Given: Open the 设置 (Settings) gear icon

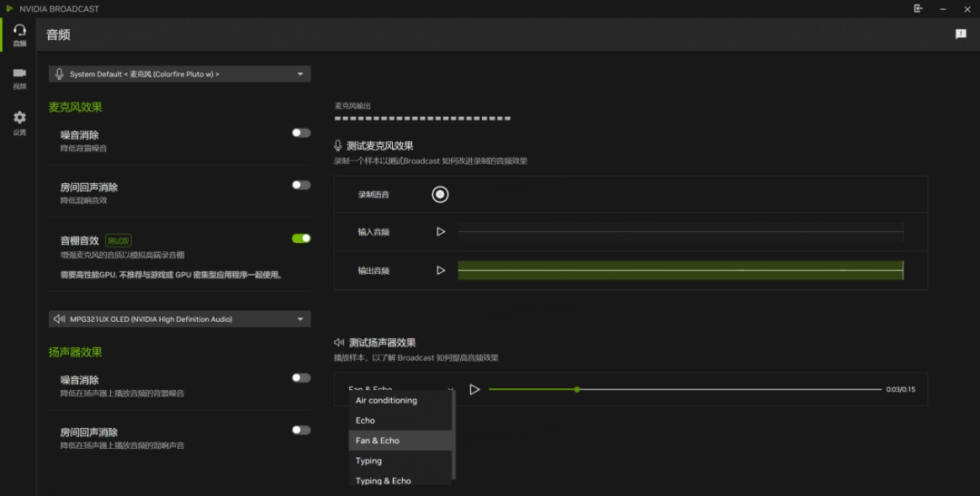Looking at the screenshot, I should 19,122.
